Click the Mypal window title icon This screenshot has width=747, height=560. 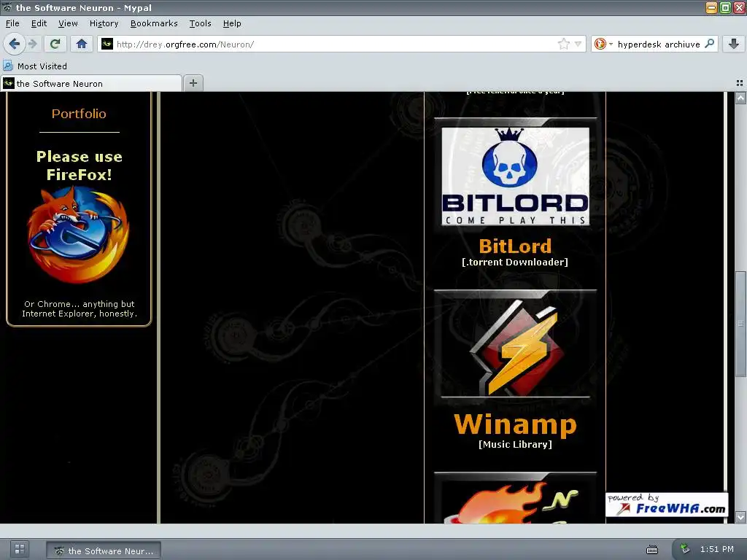tap(7, 7)
